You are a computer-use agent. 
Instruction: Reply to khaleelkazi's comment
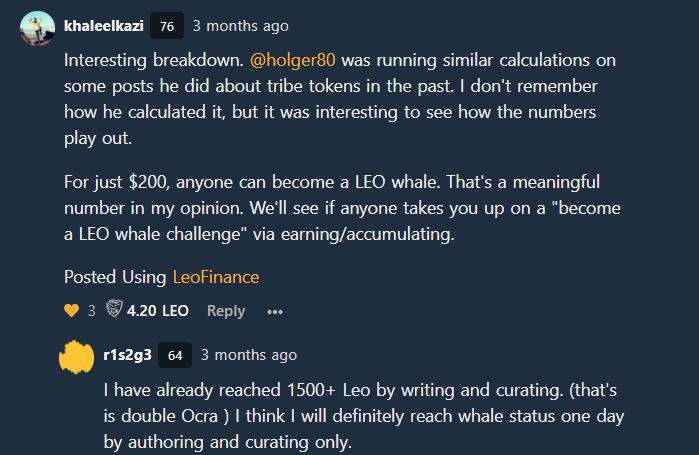(x=226, y=311)
